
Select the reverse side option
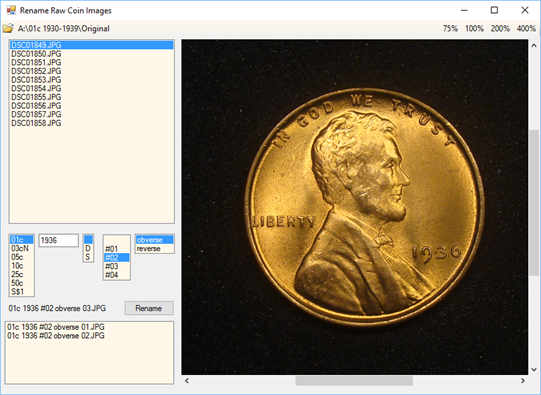click(154, 248)
